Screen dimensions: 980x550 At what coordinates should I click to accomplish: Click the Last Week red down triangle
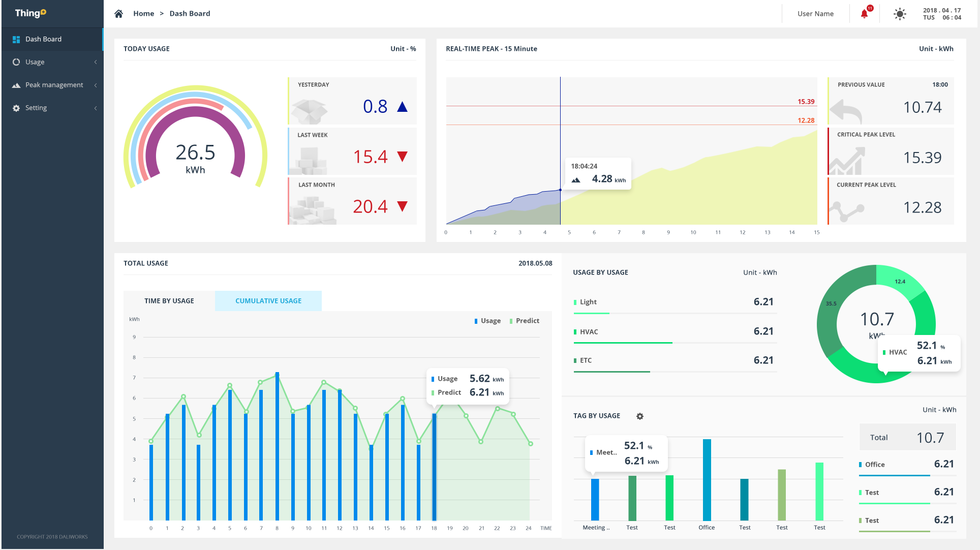403,157
